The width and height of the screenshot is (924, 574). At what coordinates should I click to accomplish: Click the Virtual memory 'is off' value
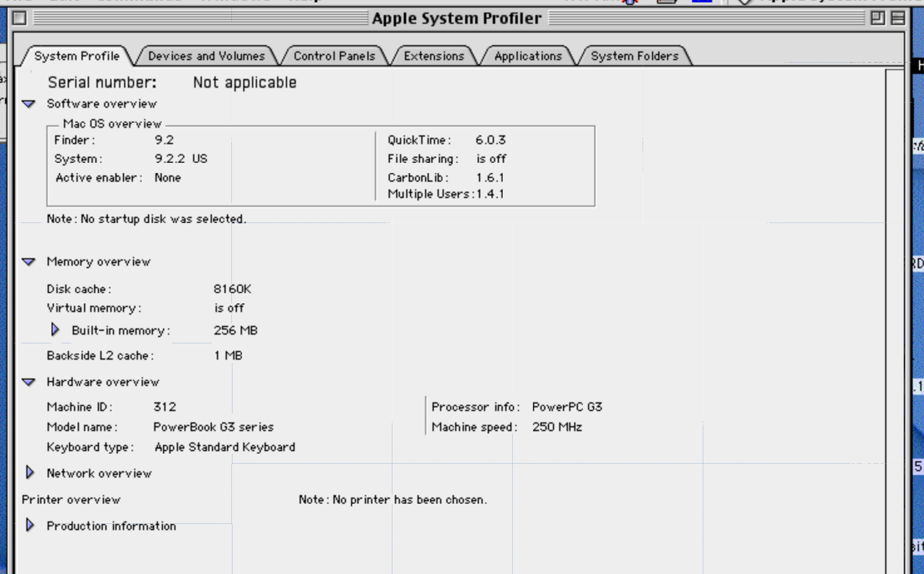(229, 308)
